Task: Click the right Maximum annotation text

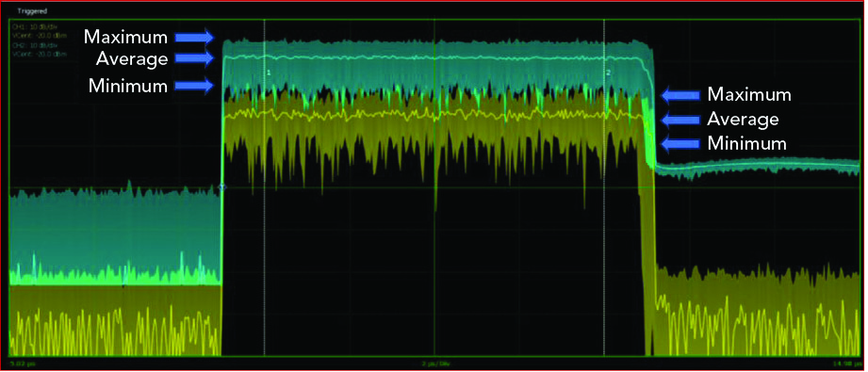Action: pyautogui.click(x=749, y=95)
